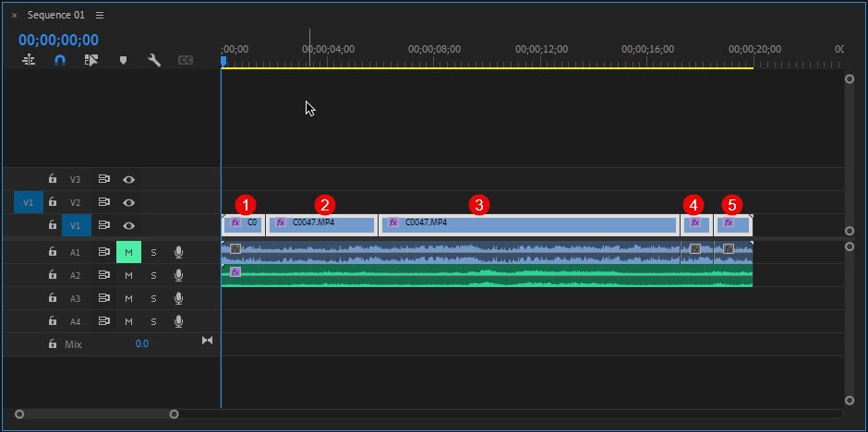Lock video track V2

[53, 202]
